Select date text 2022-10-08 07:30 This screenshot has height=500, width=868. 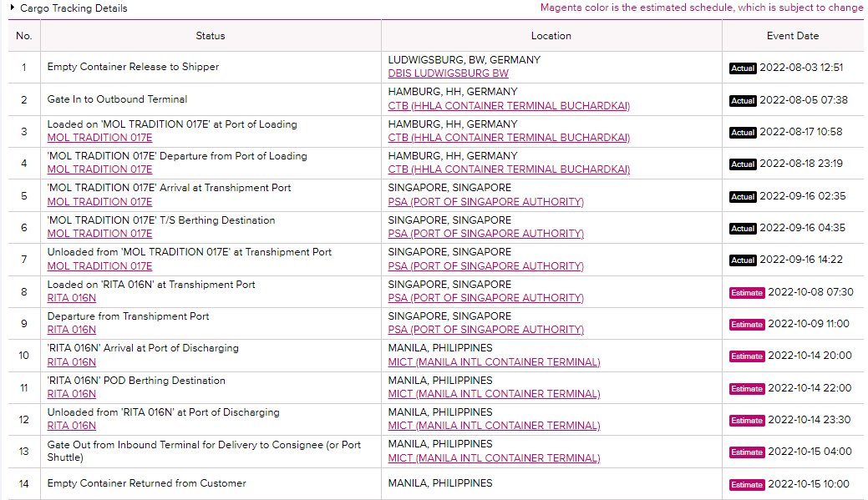tap(810, 292)
